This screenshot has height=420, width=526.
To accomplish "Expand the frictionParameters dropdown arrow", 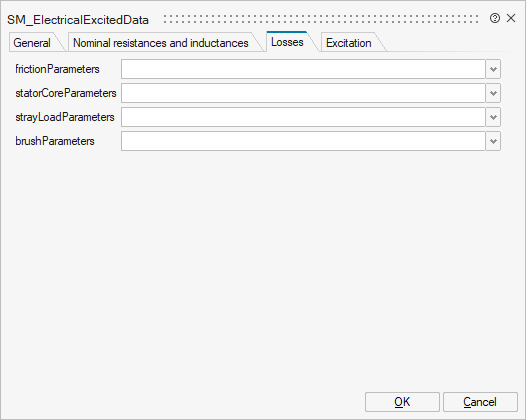I will point(493,69).
